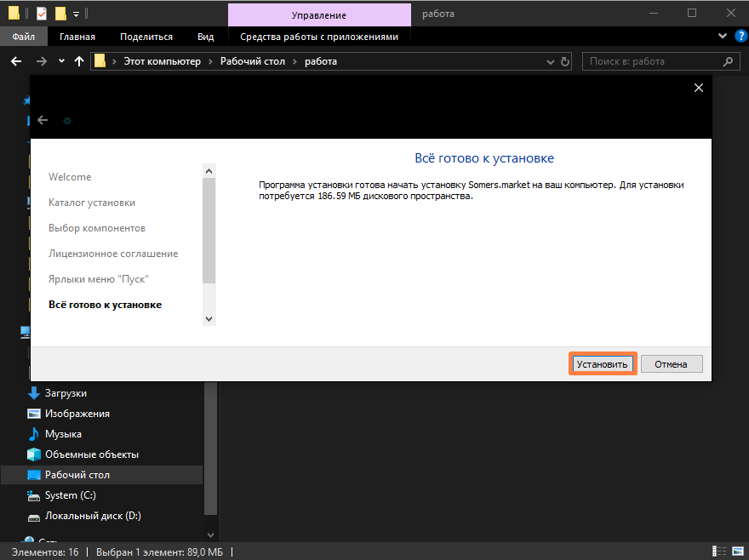The width and height of the screenshot is (749, 560).
Task: Go forward in Explorer navigation
Action: tap(42, 61)
